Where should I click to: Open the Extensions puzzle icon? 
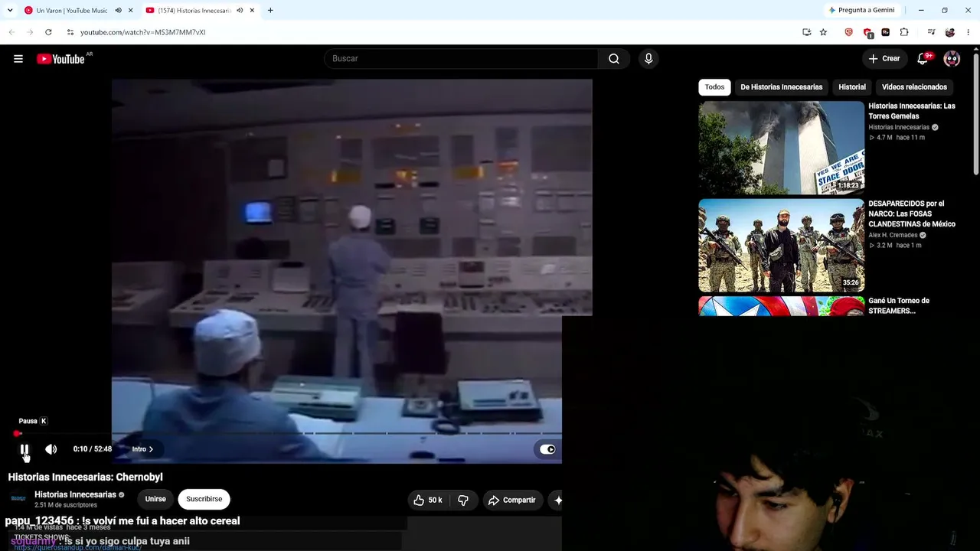pyautogui.click(x=904, y=32)
